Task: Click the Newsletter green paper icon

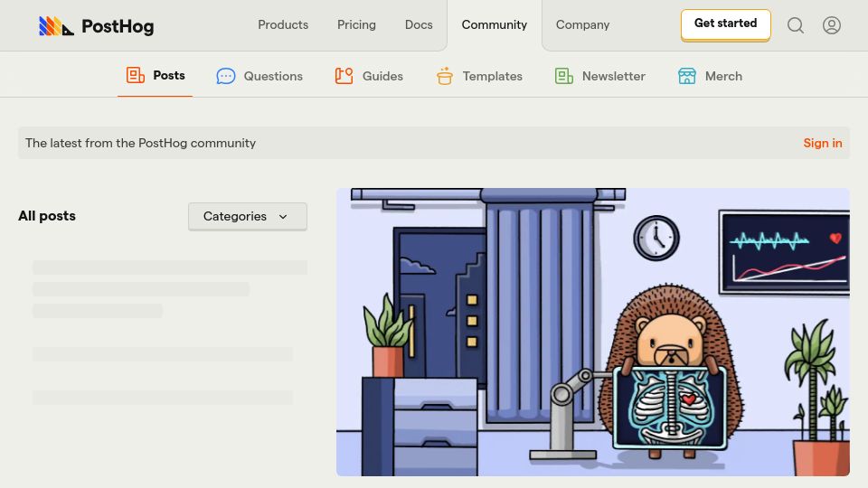Action: click(564, 76)
